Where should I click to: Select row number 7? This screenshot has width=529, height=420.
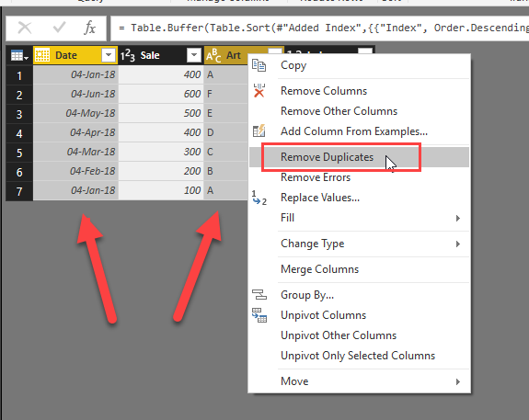(x=19, y=191)
